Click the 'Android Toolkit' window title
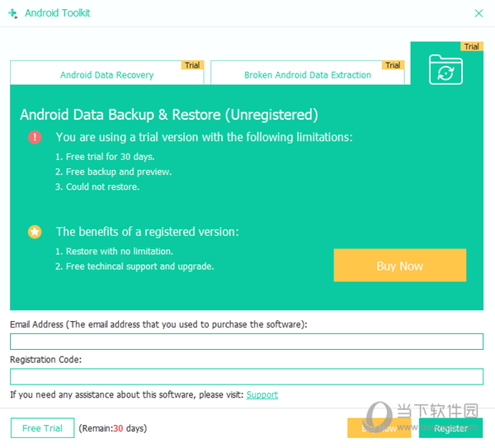Image resolution: width=495 pixels, height=448 pixels. pos(58,13)
